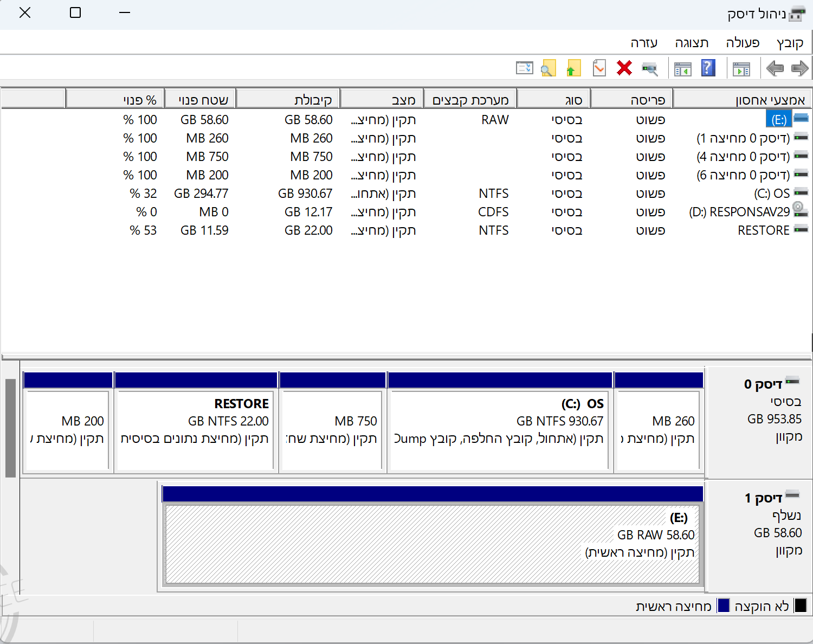Select the 750 MB partition block

click(332, 422)
